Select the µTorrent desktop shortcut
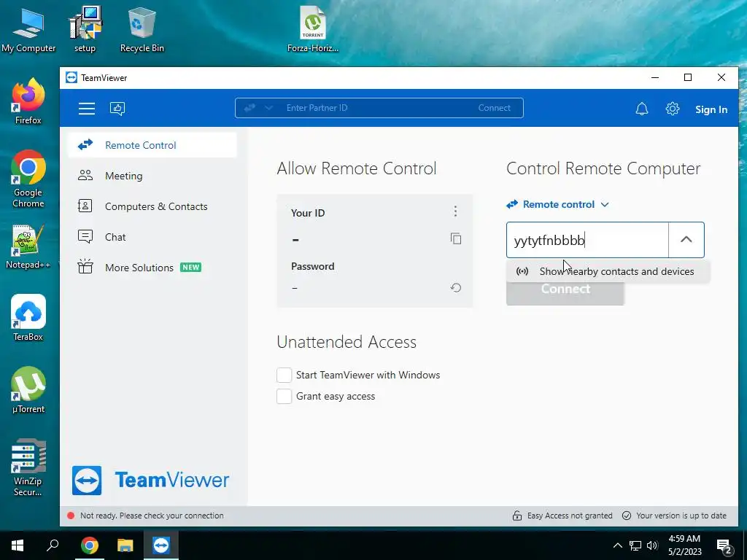The image size is (747, 560). [28, 390]
